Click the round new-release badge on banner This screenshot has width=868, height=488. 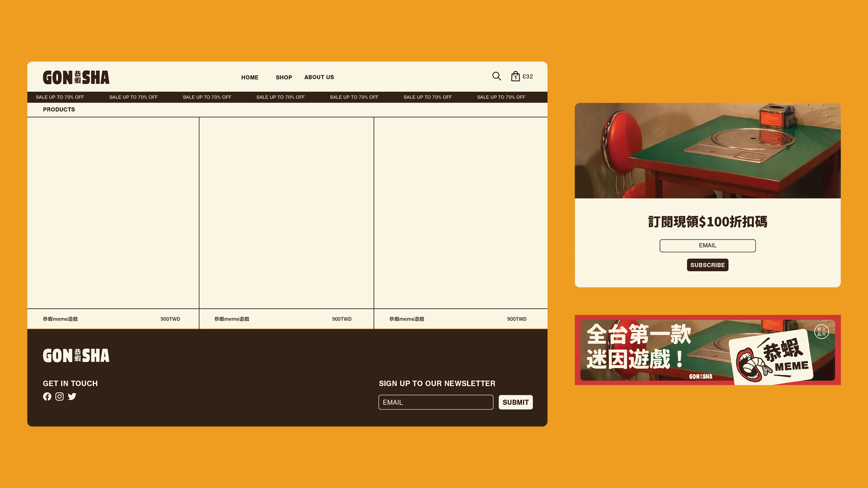pos(821,332)
